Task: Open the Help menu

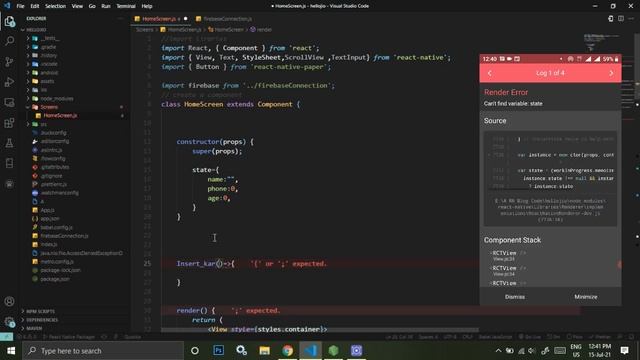Action: click(x=147, y=6)
